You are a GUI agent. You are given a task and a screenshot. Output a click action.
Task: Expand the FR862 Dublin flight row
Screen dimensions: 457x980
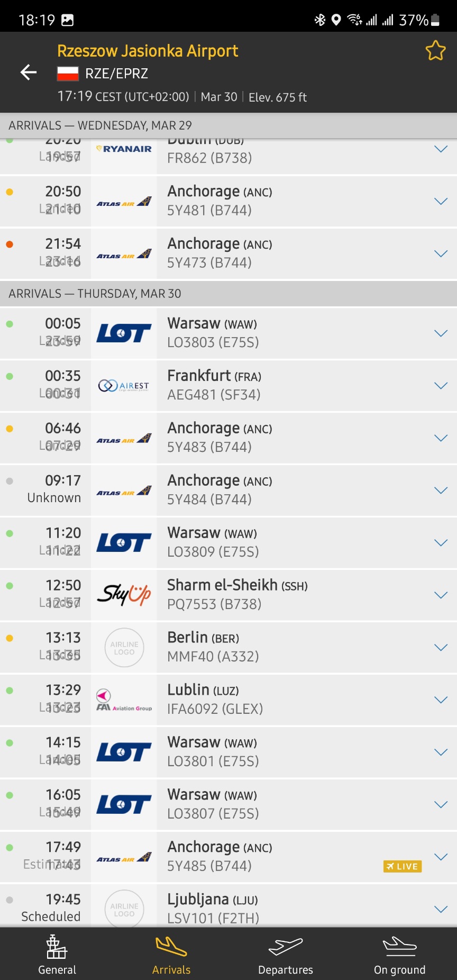coord(441,149)
